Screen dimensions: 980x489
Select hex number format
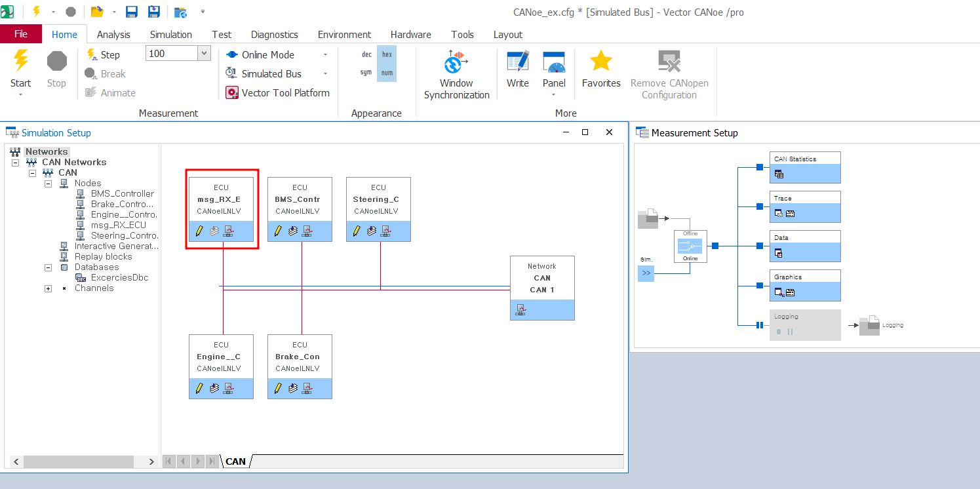point(387,54)
